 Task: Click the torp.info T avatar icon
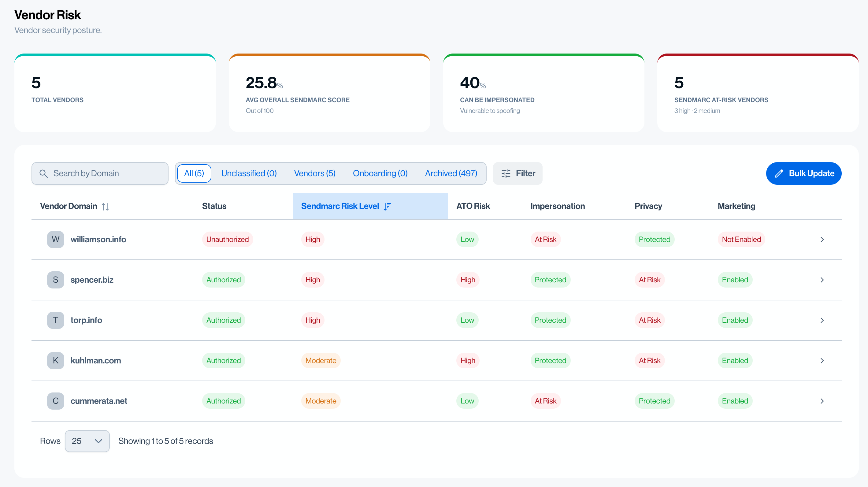coord(56,320)
